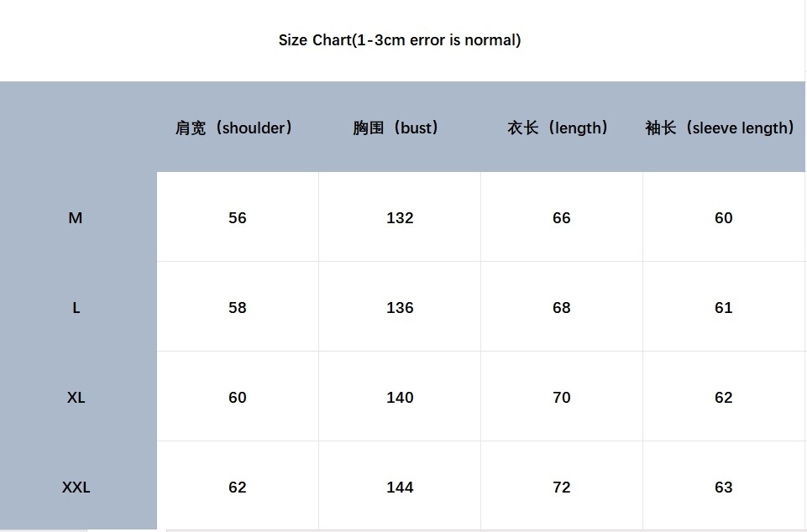Select the L sleeve length value 61
807x532 pixels.
(724, 308)
